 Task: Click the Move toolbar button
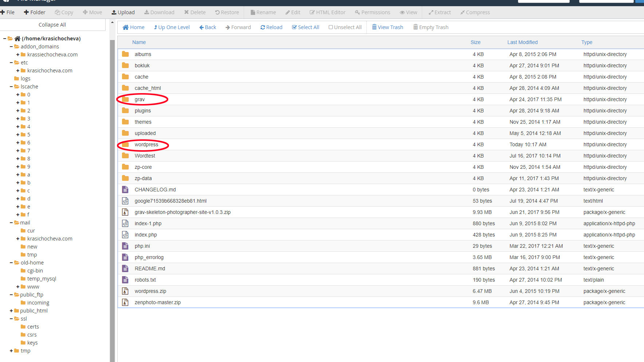pyautogui.click(x=93, y=12)
